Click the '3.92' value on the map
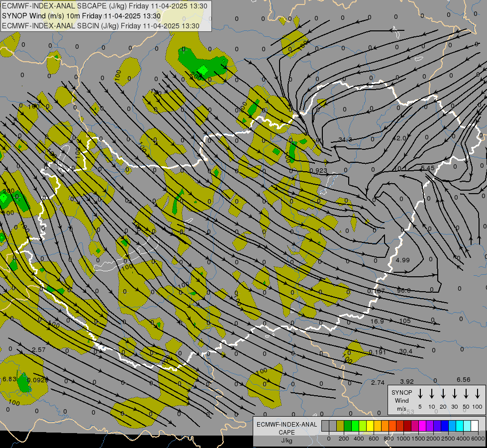Screen dimensions: 487x448 point(407,381)
